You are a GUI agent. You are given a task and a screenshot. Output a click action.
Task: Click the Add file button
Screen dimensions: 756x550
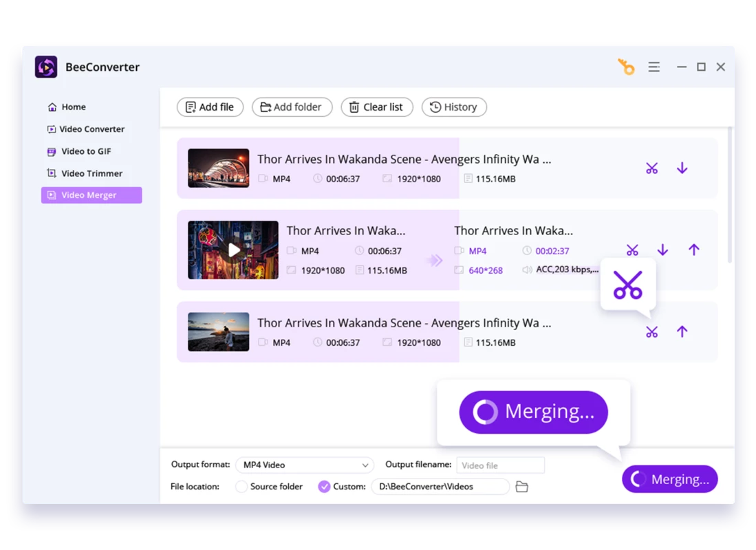tap(210, 107)
